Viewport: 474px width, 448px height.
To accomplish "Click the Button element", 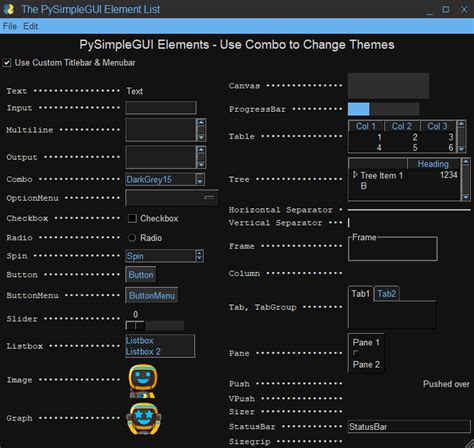I will point(141,275).
